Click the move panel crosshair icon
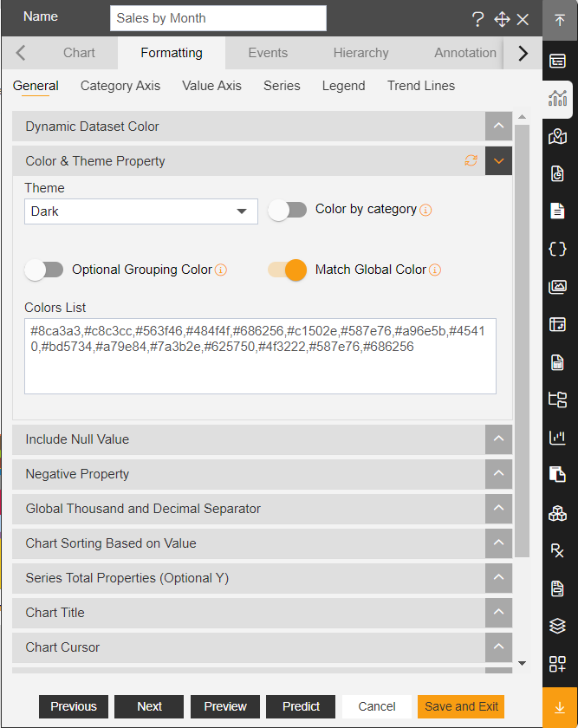The height and width of the screenshot is (728, 578). click(x=502, y=19)
